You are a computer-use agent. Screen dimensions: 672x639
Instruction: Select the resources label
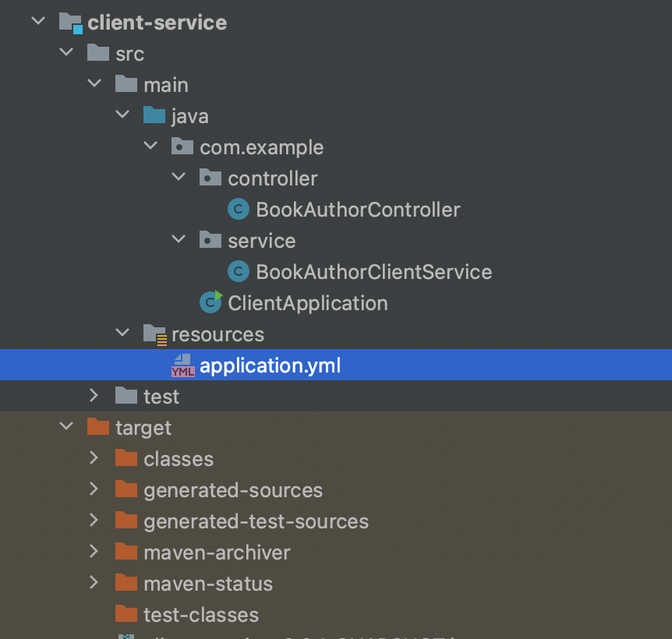pyautogui.click(x=218, y=335)
